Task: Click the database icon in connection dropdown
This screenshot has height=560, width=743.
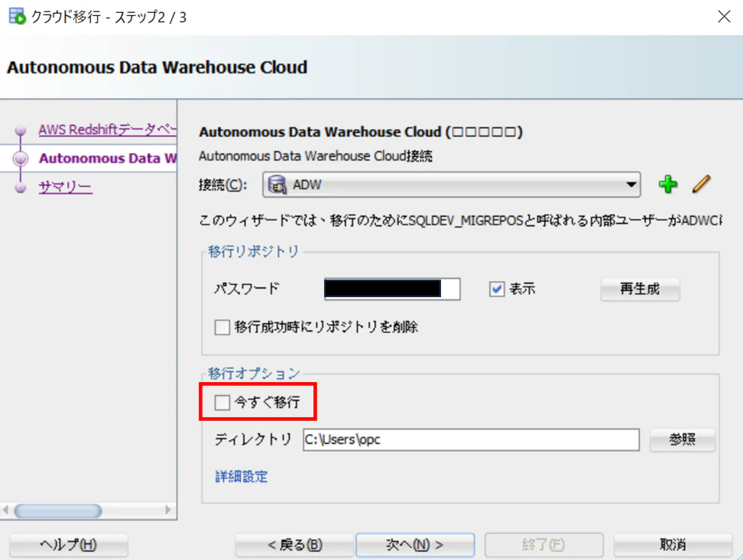Action: [277, 185]
